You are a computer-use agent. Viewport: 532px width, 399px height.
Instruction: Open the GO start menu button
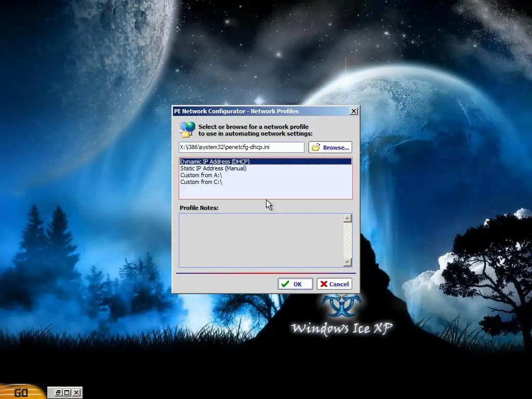coord(21,392)
